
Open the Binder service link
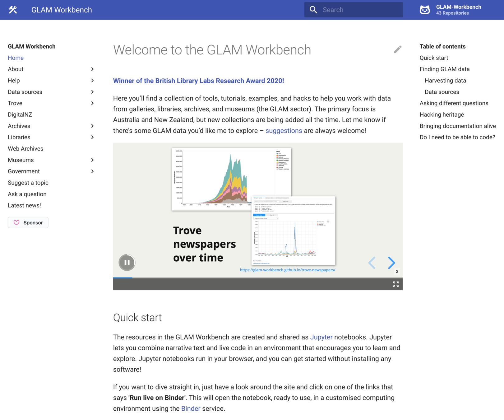coord(191,408)
